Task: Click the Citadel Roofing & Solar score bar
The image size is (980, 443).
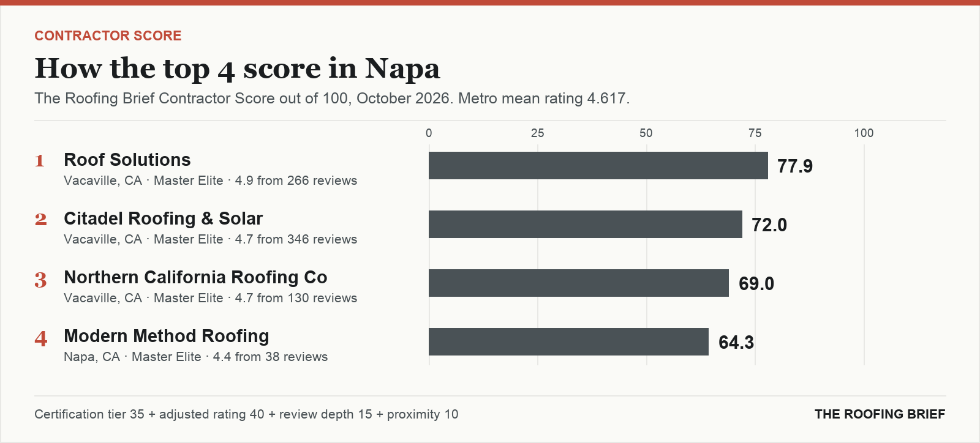Action: click(x=586, y=224)
